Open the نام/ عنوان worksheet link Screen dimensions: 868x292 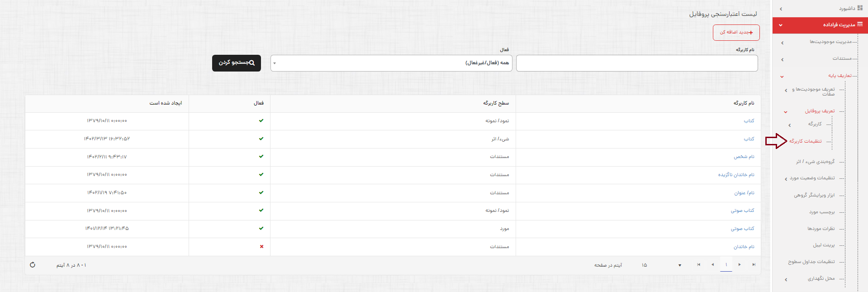coord(744,193)
